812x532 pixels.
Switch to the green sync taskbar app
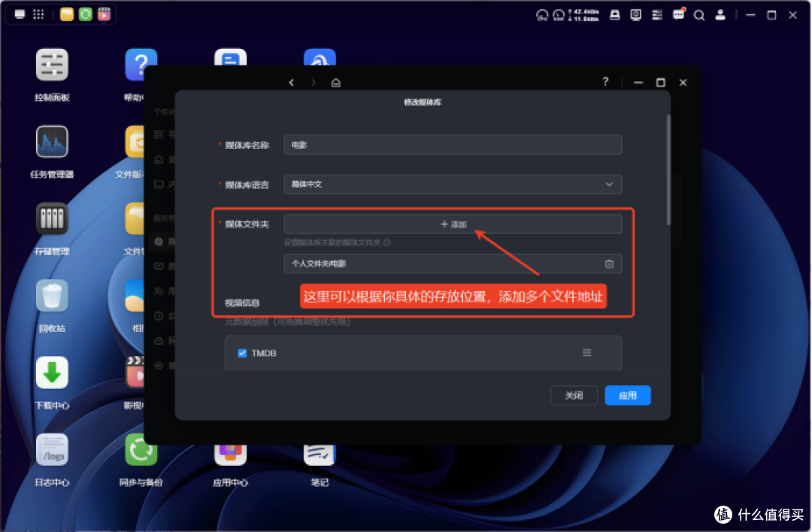coord(86,14)
